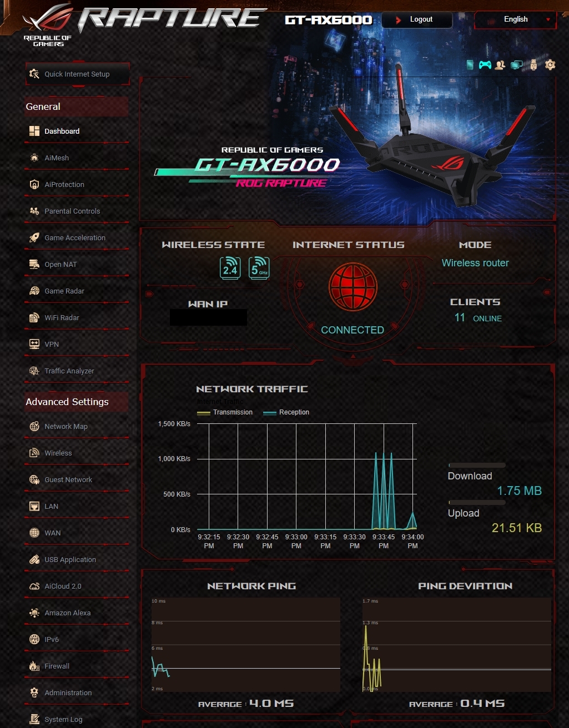This screenshot has width=569, height=728.
Task: Click the VPN sidebar icon
Action: 34,344
